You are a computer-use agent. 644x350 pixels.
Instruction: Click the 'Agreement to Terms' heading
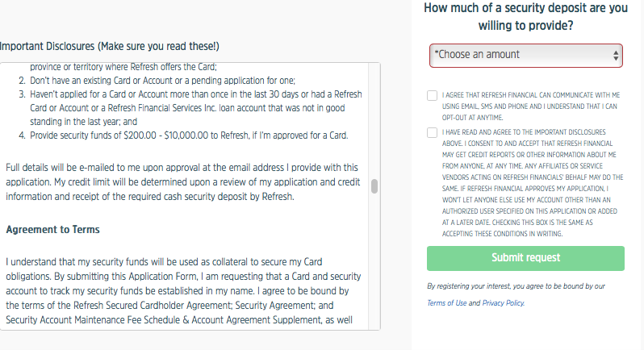52,230
